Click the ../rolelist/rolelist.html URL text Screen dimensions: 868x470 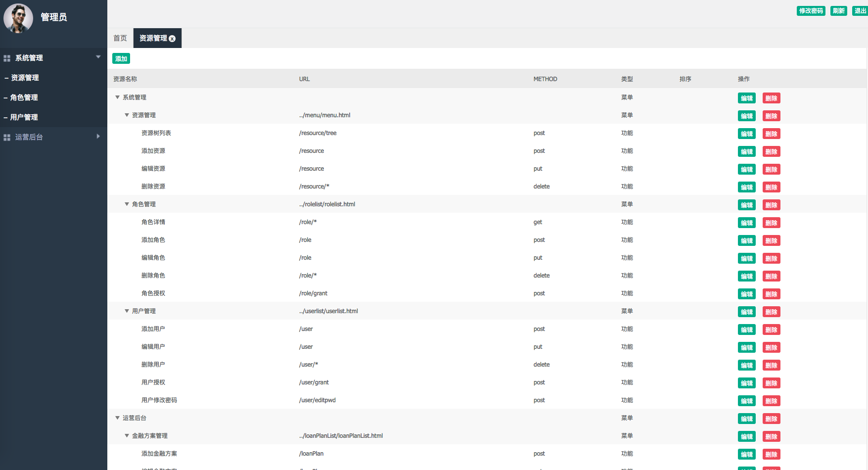click(327, 204)
